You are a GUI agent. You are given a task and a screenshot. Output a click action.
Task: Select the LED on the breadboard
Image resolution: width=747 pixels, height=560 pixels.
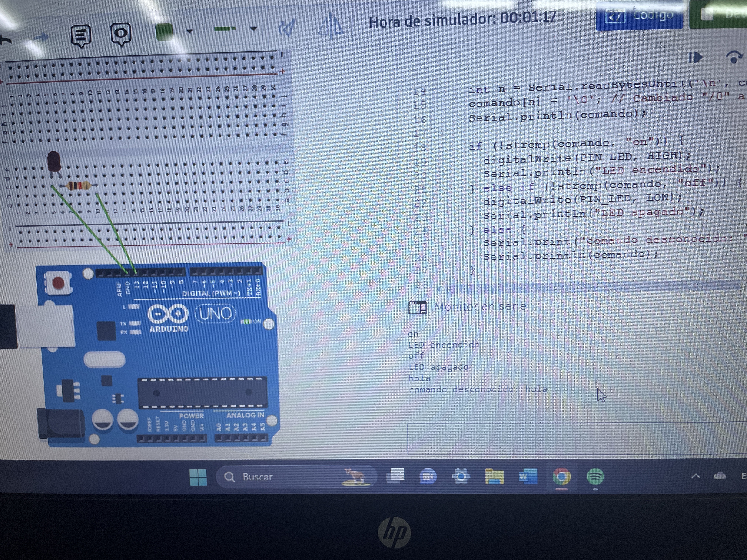[54, 161]
